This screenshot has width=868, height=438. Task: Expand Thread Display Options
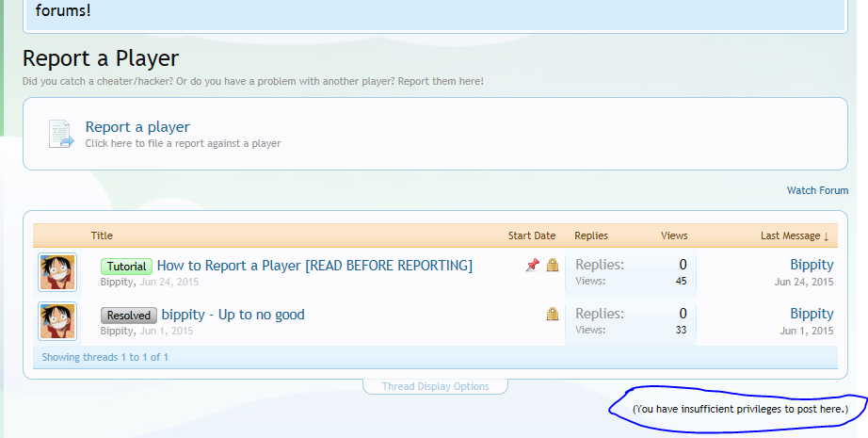tap(435, 386)
